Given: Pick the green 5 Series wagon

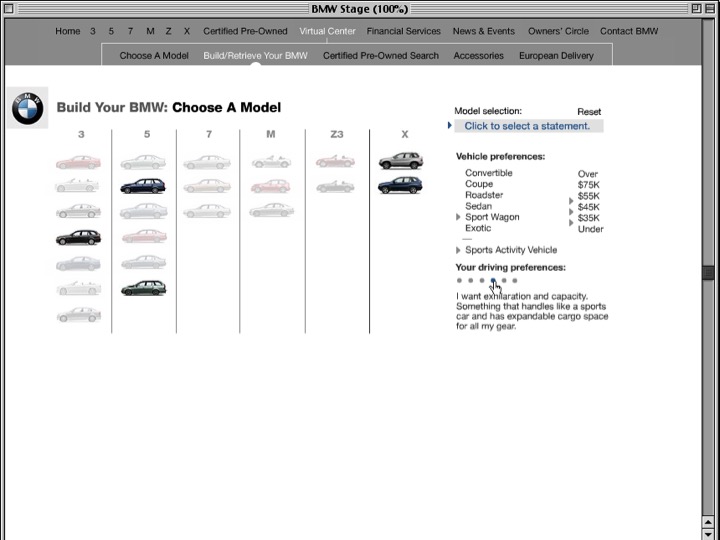Looking at the screenshot, I should coord(143,289).
